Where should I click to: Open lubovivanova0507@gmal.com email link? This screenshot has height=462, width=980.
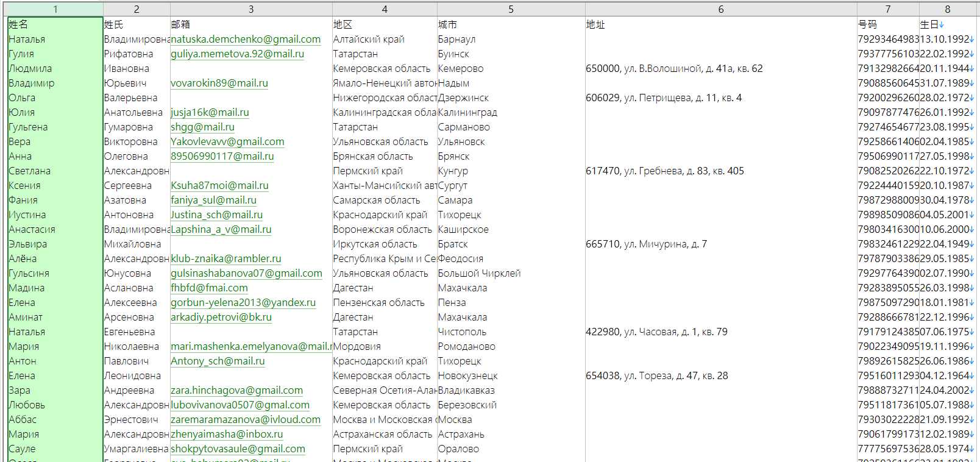point(240,405)
